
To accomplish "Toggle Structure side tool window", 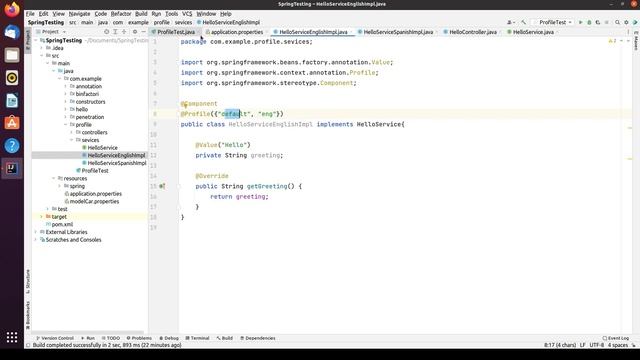I will pos(28,282).
